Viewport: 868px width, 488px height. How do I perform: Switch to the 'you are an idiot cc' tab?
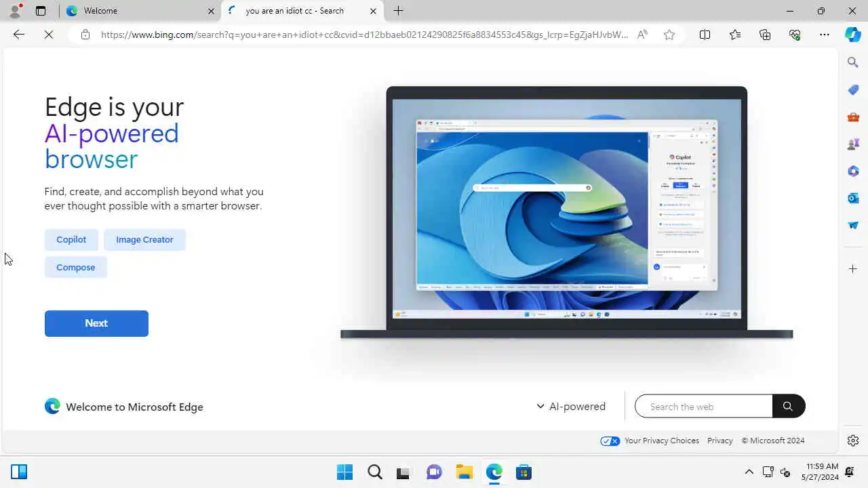pyautogui.click(x=303, y=11)
